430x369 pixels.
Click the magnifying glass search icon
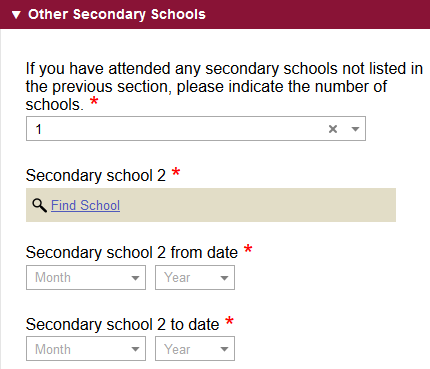click(39, 205)
